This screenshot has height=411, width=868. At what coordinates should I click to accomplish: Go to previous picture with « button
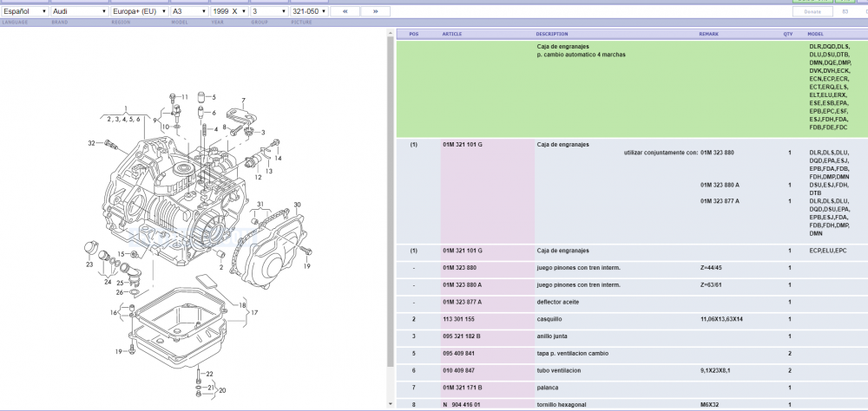345,11
